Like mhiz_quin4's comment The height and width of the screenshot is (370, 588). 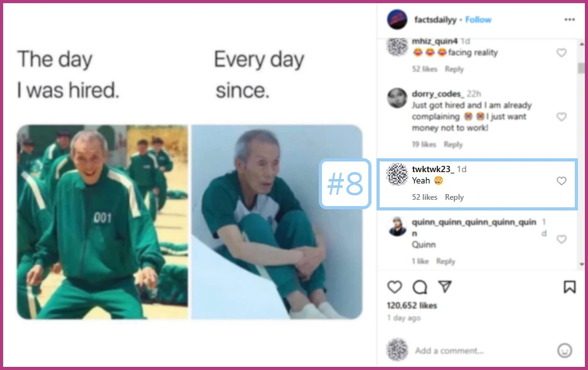[562, 53]
